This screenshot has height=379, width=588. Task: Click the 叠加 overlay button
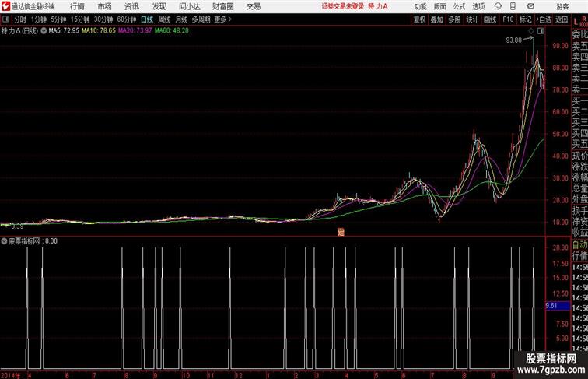click(437, 19)
